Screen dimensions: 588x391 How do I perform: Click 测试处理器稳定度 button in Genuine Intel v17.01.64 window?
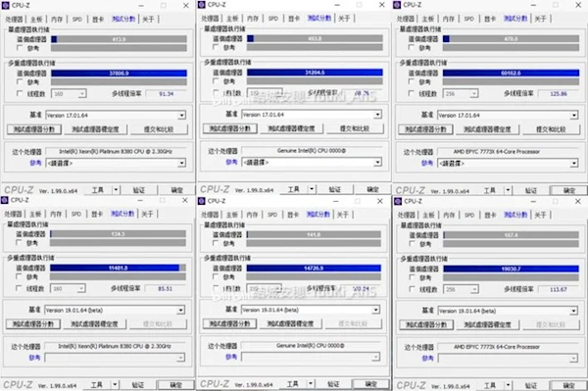click(291, 128)
